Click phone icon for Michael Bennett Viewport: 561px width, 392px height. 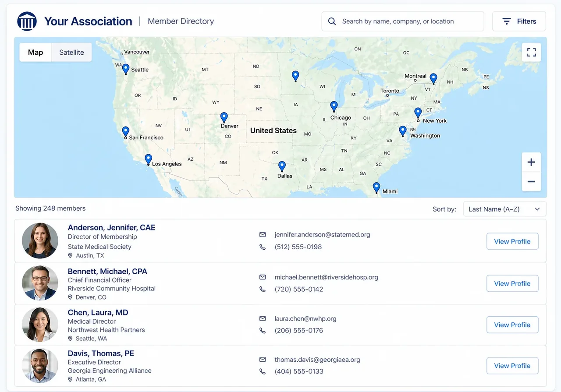[263, 289]
